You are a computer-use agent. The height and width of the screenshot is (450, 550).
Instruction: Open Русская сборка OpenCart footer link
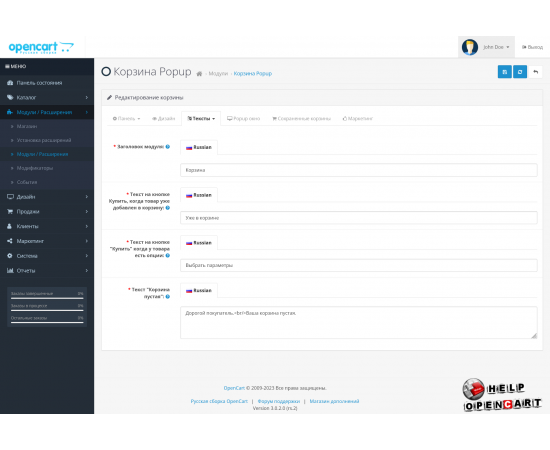coord(219,401)
